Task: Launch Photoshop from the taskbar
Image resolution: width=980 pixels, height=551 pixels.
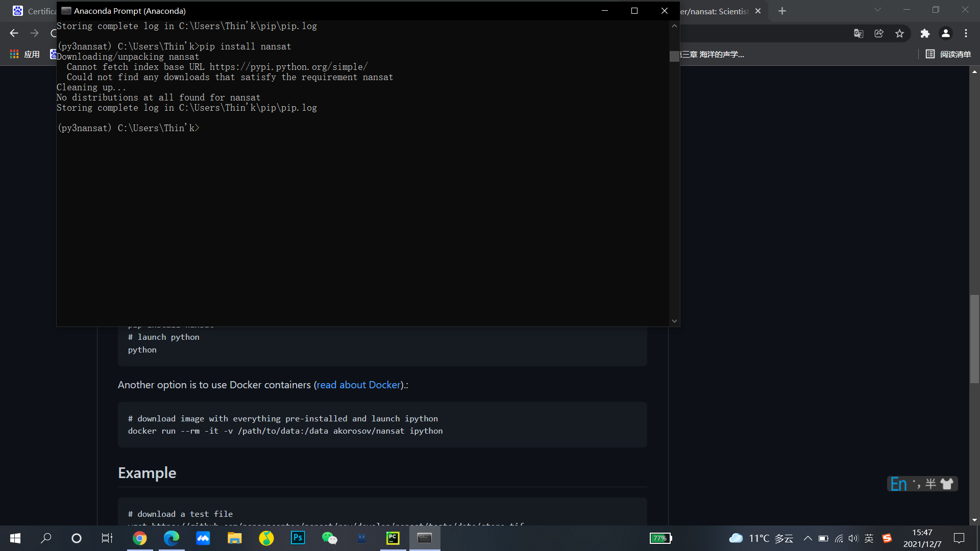Action: coord(298,538)
